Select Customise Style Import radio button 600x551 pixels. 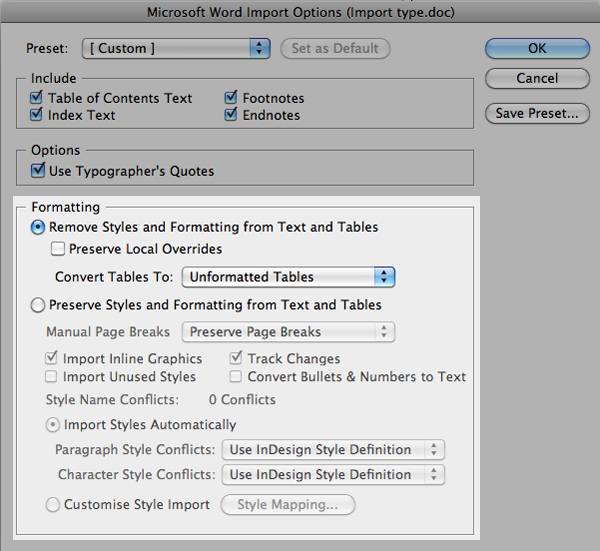[53, 505]
